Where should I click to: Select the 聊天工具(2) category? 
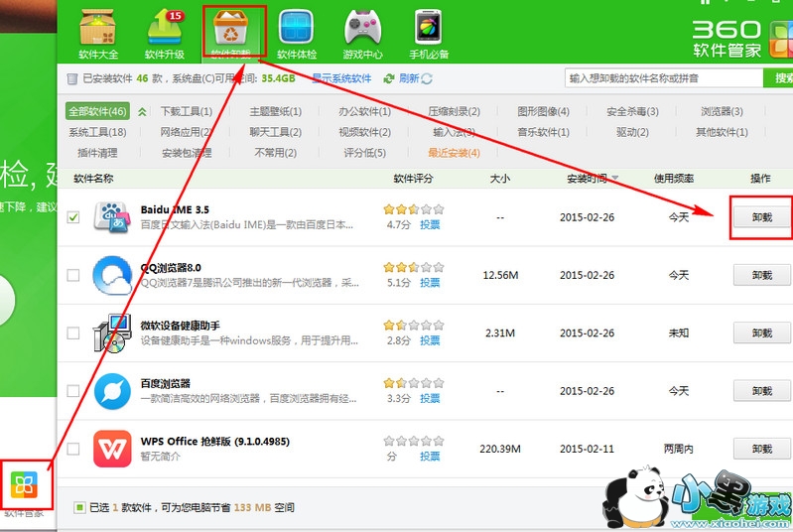tap(276, 132)
